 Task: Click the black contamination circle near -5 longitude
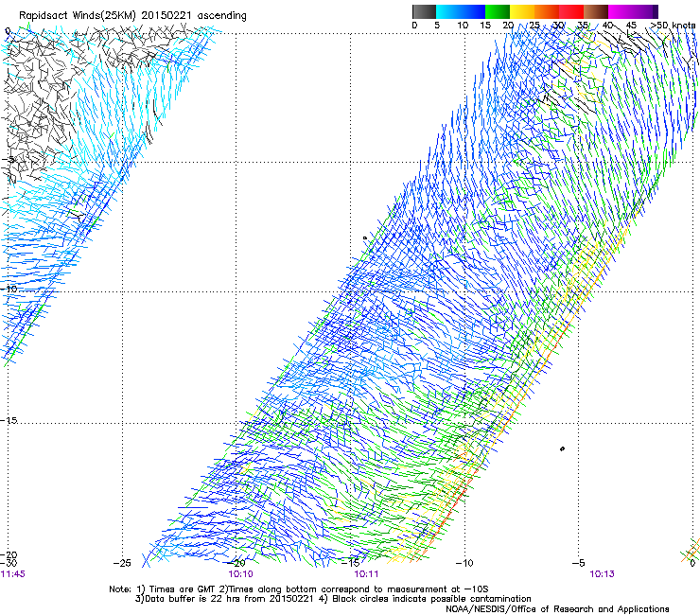[x=562, y=448]
